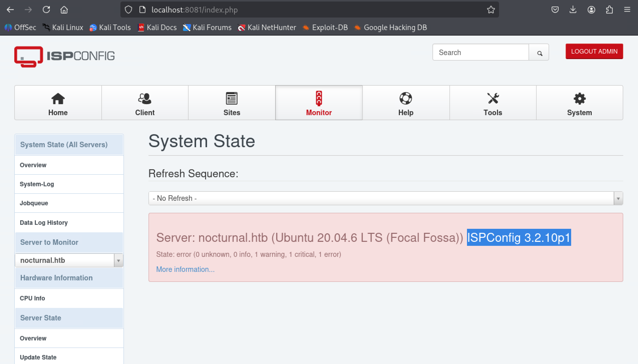Open the Data Log History sidebar item
The width and height of the screenshot is (638, 364).
point(69,223)
